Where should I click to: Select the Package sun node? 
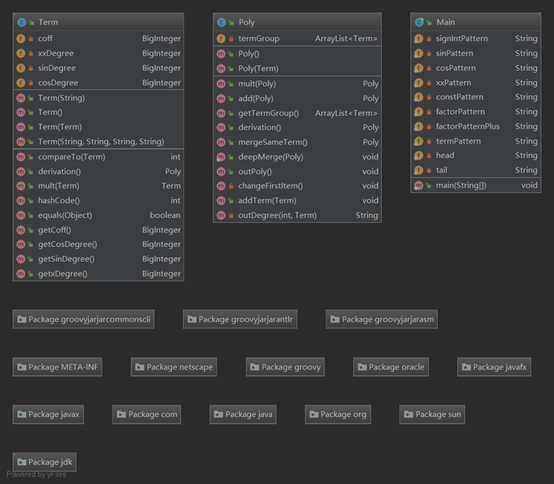point(432,414)
